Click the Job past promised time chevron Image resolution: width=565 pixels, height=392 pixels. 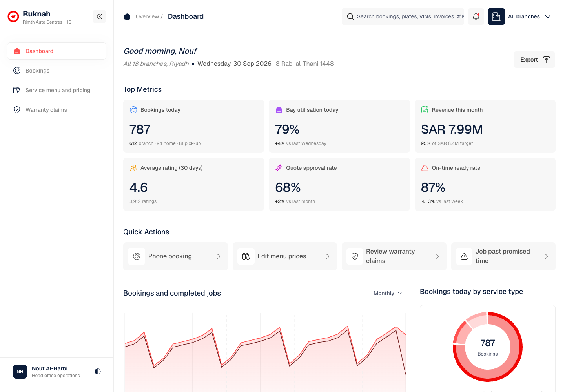coord(546,256)
